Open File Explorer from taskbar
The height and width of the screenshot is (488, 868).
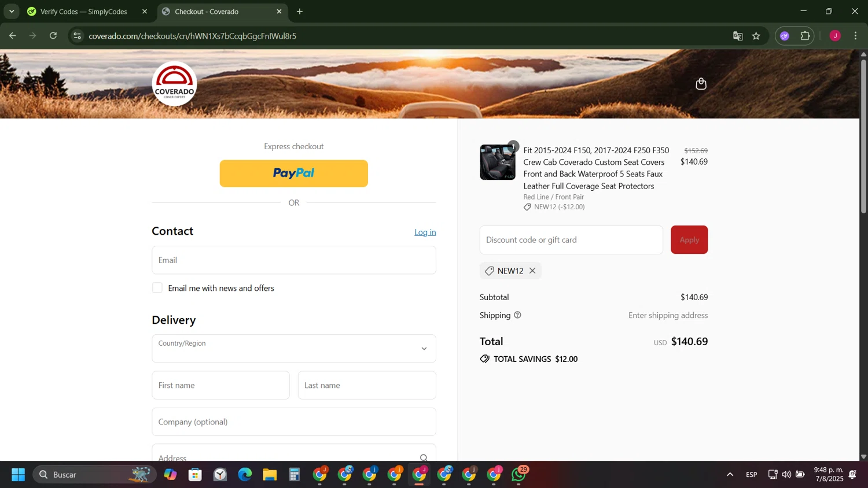(270, 475)
